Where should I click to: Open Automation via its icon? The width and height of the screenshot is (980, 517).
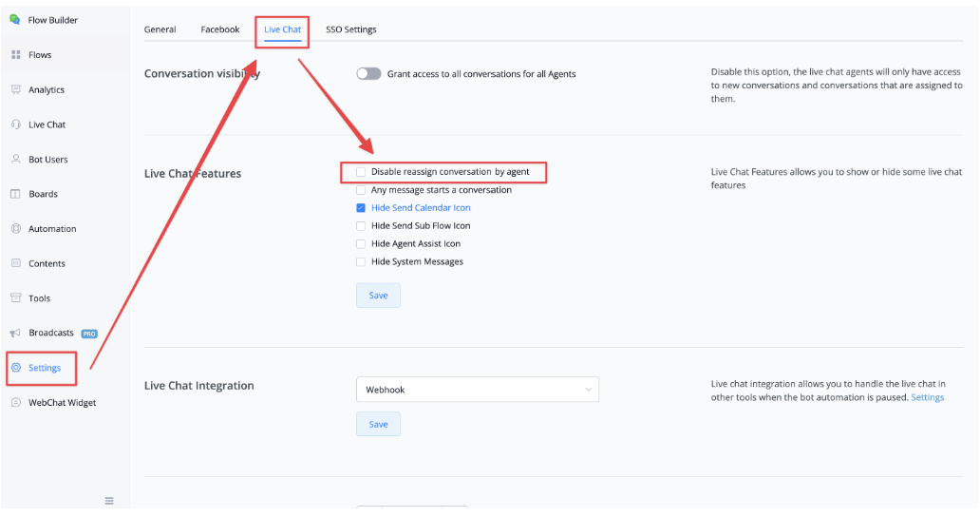[16, 229]
